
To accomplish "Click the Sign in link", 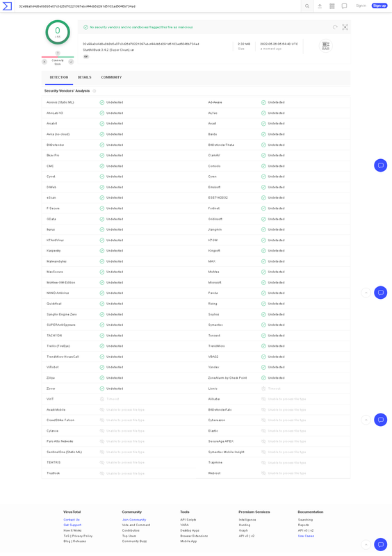I will [x=361, y=6].
